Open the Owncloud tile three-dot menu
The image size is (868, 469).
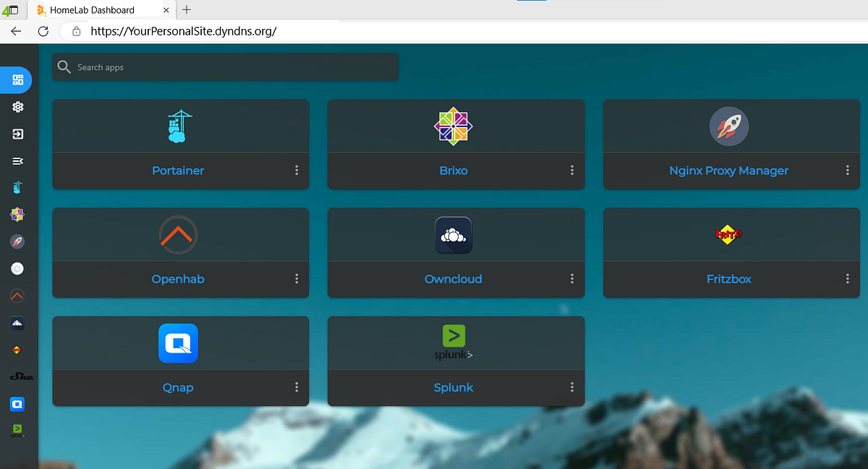pos(571,279)
